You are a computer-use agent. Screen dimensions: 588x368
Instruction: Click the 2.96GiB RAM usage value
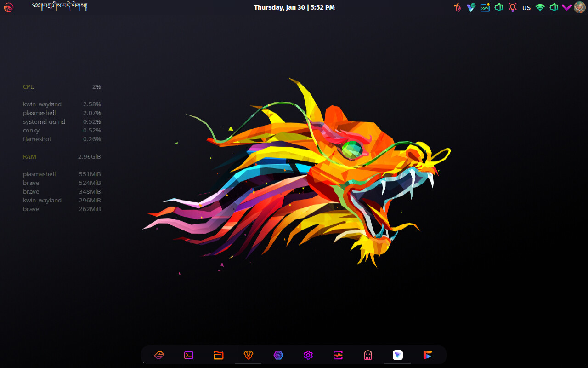(x=90, y=157)
